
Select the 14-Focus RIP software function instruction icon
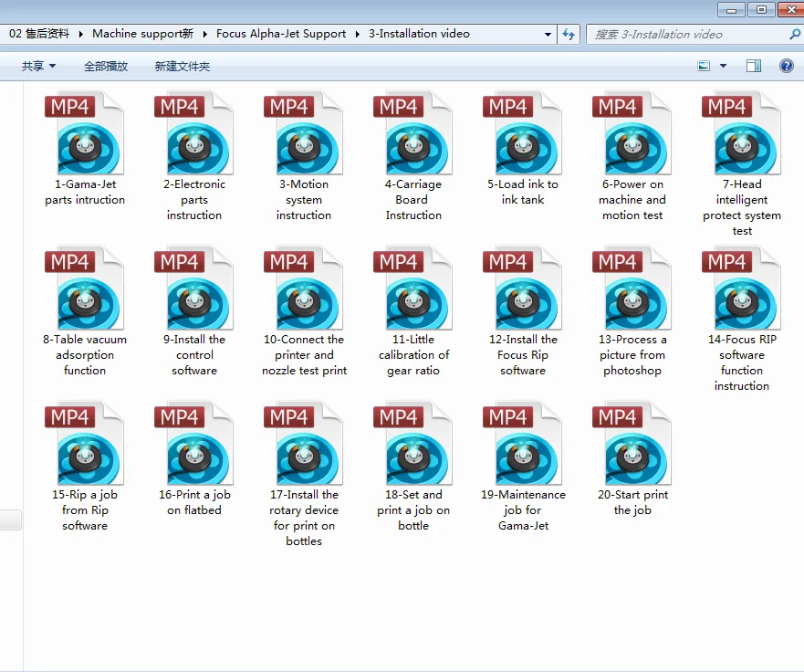point(742,289)
